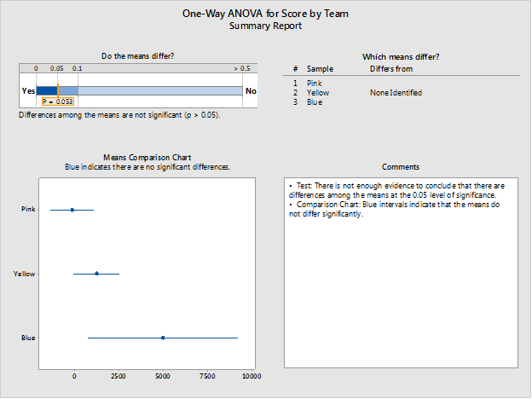Select 'Blue' in the sample list
Viewport: 532px width, 399px height.
[x=314, y=101]
